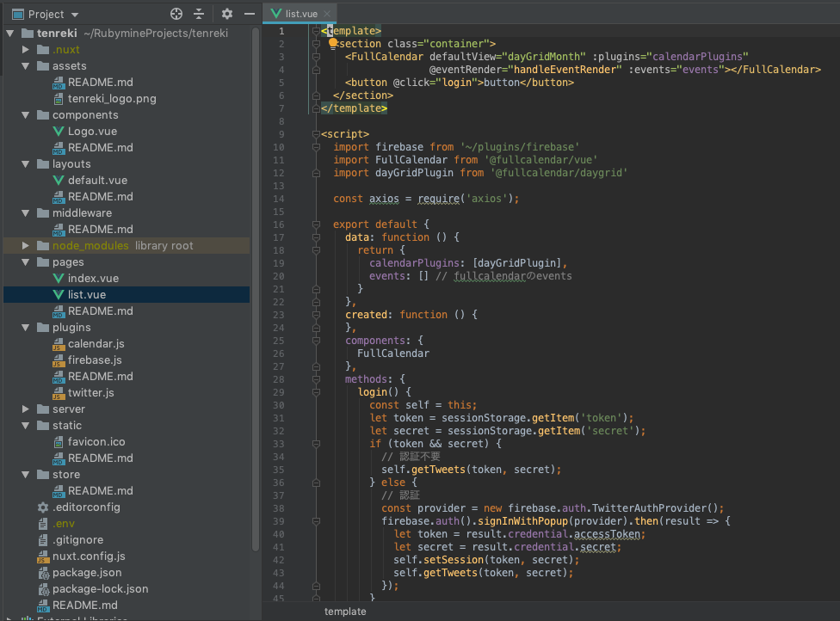Collapse the components folder
Viewport: 840px width, 621px height.
tap(25, 115)
